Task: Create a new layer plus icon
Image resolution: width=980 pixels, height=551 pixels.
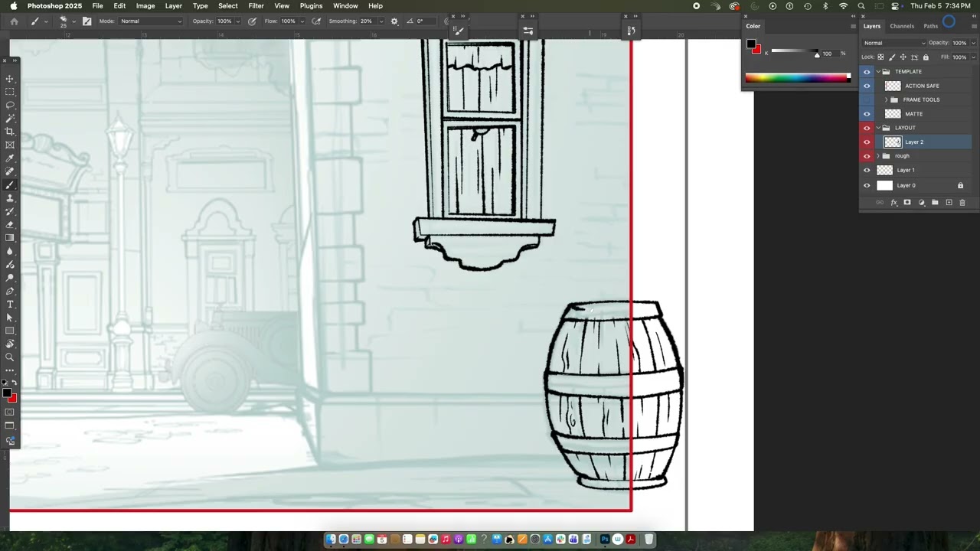Action: (949, 203)
